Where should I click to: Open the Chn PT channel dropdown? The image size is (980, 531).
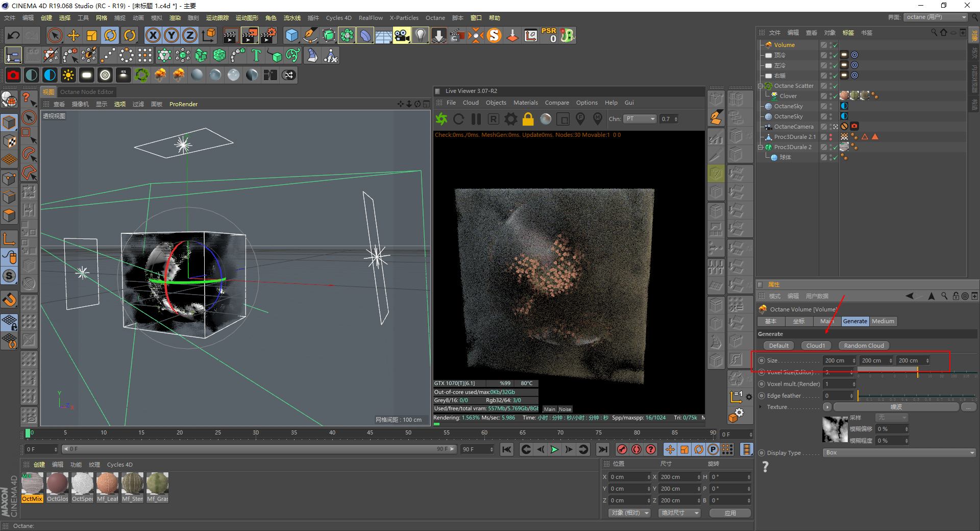click(x=640, y=119)
